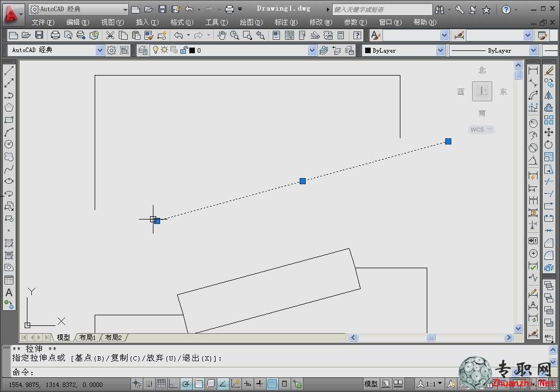The image size is (560, 392).
Task: Click the 西 direction on the ViewCube
Action: 461,92
